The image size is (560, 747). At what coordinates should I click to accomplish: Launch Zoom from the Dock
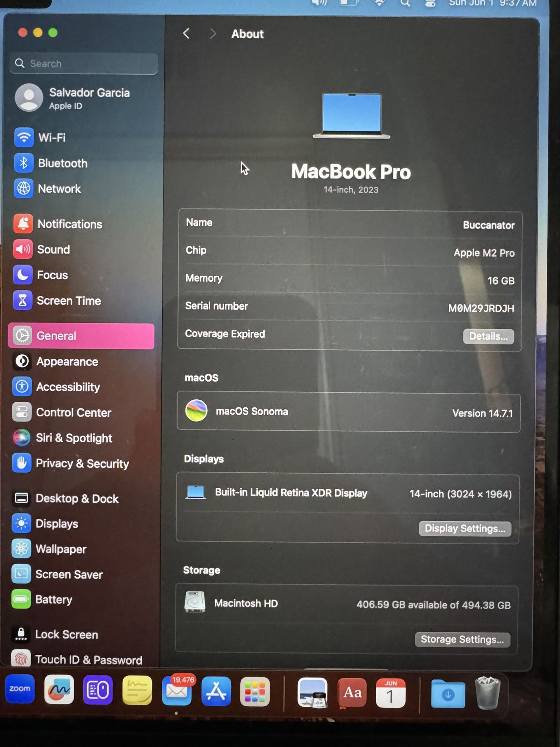tap(20, 690)
